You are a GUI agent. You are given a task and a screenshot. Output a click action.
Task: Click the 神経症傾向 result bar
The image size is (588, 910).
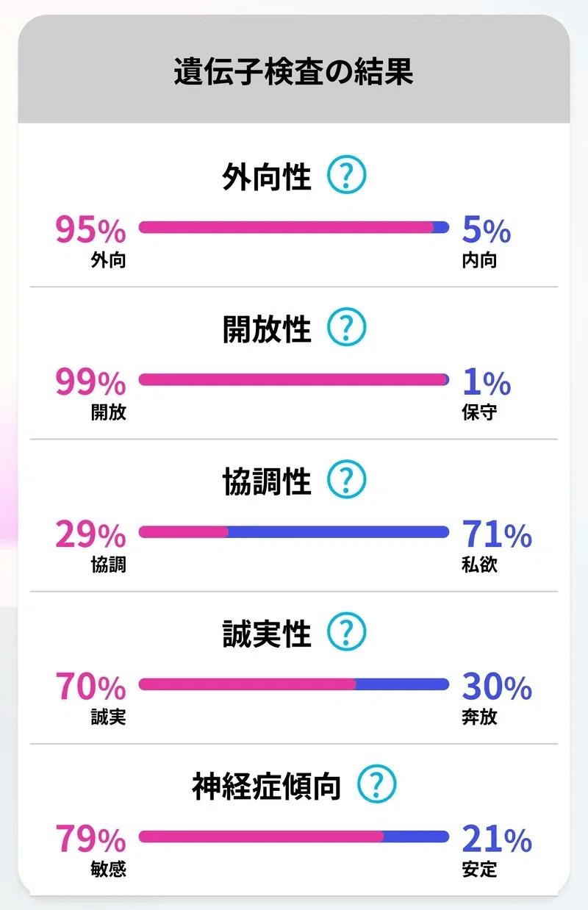(x=293, y=836)
